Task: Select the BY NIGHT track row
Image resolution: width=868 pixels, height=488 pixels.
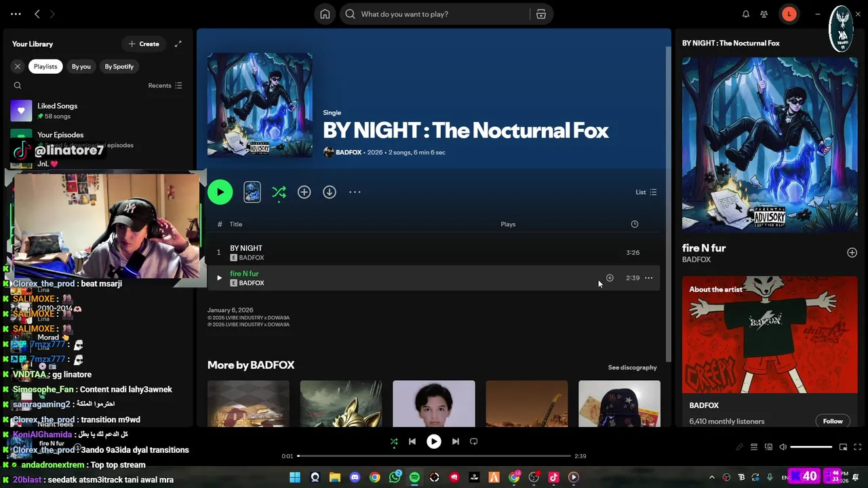Action: [x=433, y=252]
